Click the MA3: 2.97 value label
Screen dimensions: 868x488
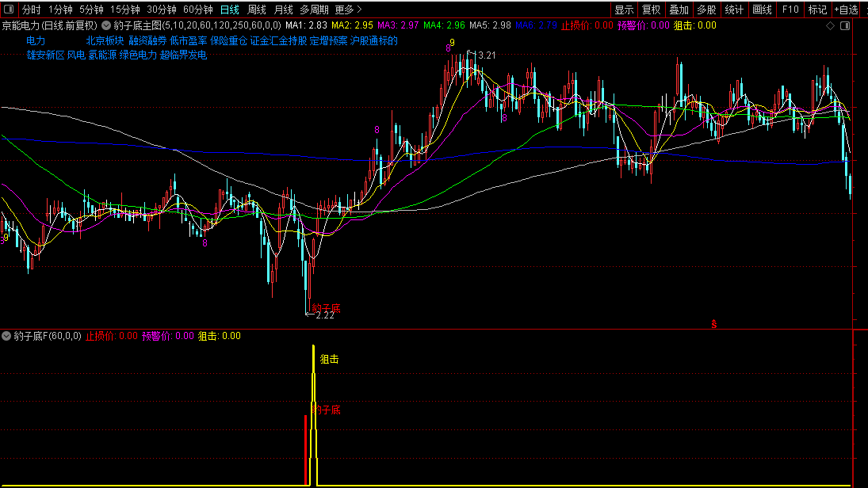tap(398, 25)
